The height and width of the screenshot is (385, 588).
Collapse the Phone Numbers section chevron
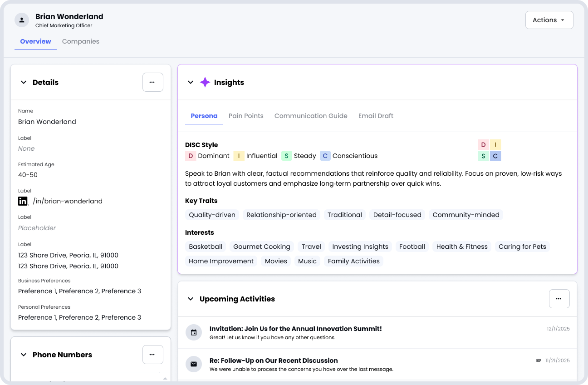[x=24, y=355]
